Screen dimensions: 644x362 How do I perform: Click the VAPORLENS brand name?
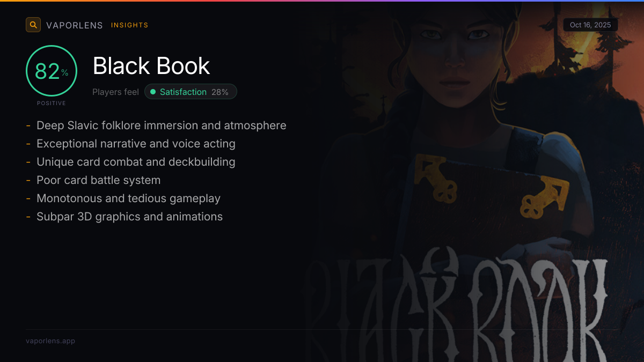pyautogui.click(x=75, y=25)
